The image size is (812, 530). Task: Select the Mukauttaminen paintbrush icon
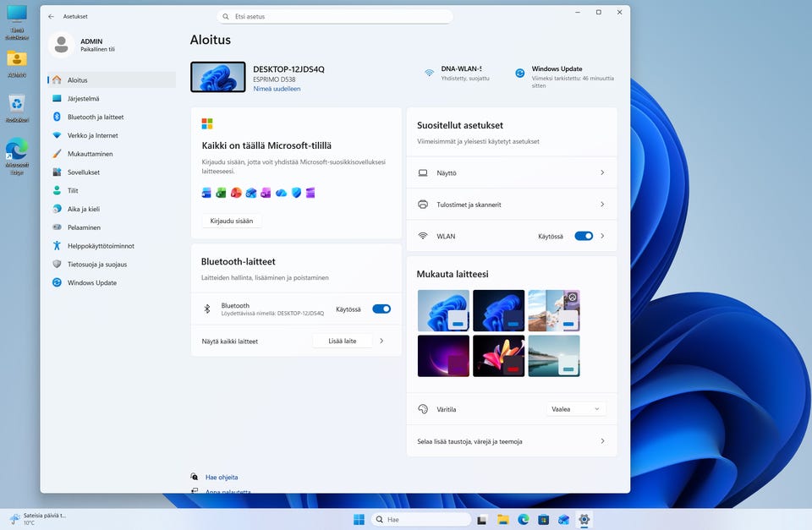[57, 154]
